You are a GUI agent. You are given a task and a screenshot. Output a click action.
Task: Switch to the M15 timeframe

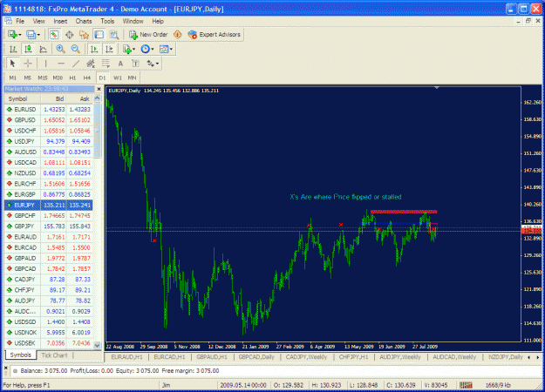tap(43, 78)
